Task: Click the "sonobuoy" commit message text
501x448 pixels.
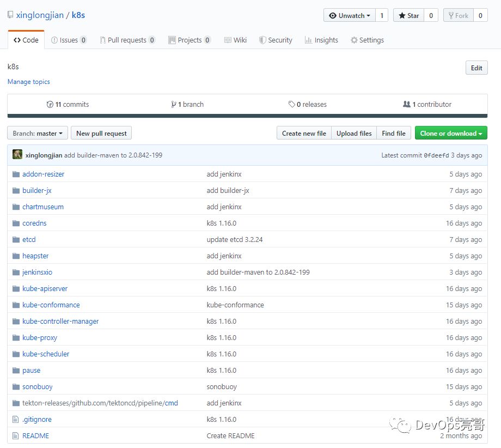Action: pyautogui.click(x=222, y=386)
